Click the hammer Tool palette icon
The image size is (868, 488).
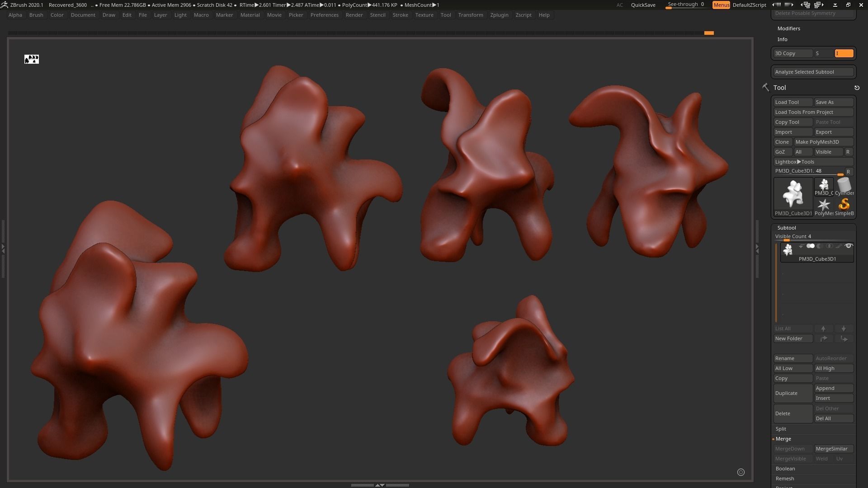click(x=765, y=87)
